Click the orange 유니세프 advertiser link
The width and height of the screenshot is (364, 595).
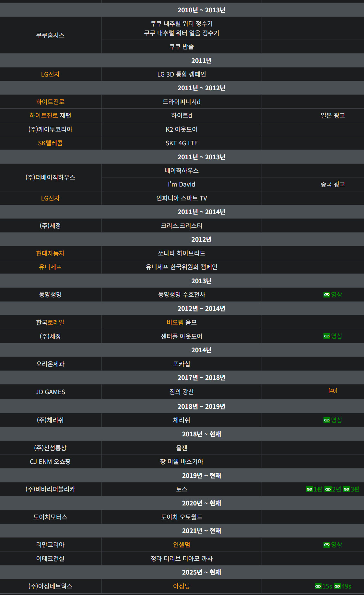[50, 267]
